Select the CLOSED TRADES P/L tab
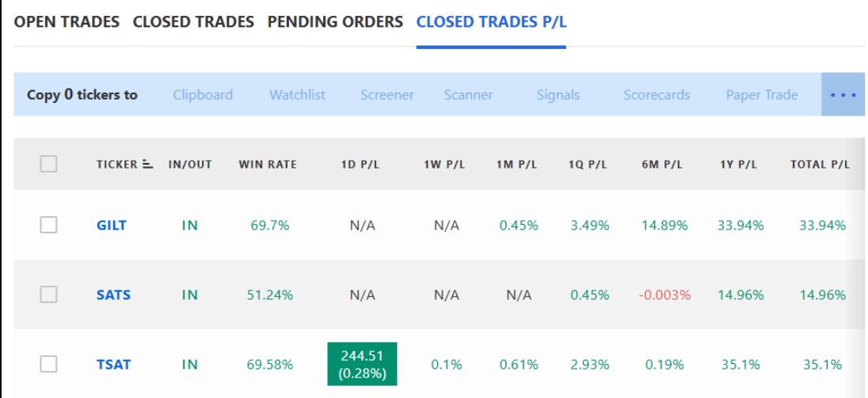This screenshot has width=868, height=398. click(x=492, y=22)
